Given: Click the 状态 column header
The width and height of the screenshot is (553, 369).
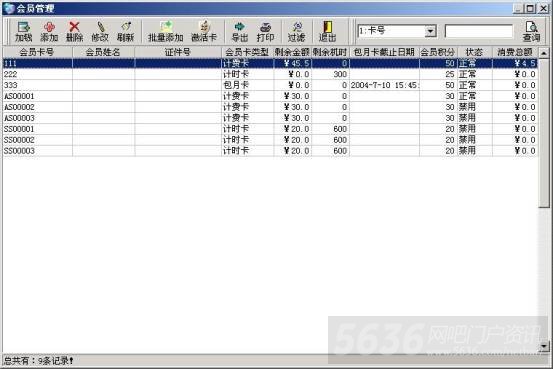Looking at the screenshot, I should pyautogui.click(x=474, y=52).
